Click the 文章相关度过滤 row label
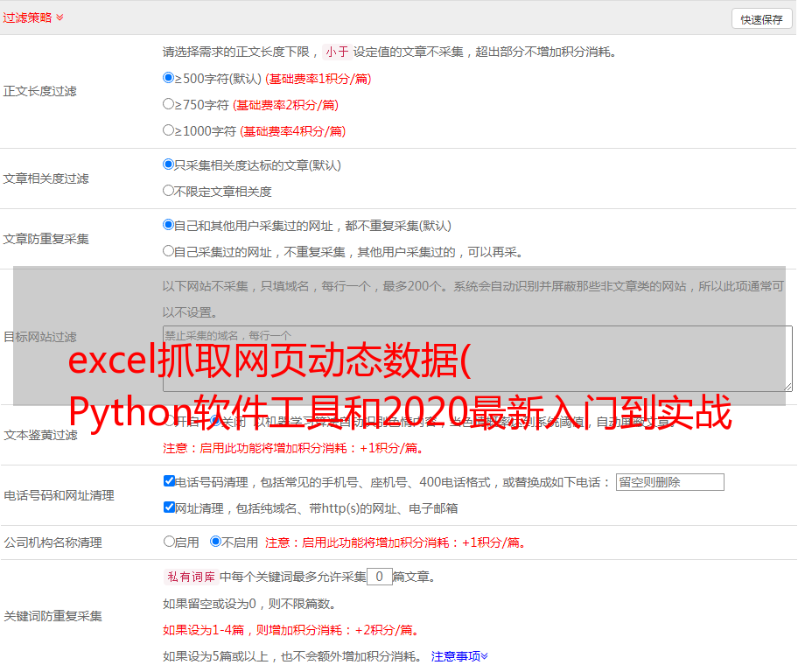 coord(45,178)
